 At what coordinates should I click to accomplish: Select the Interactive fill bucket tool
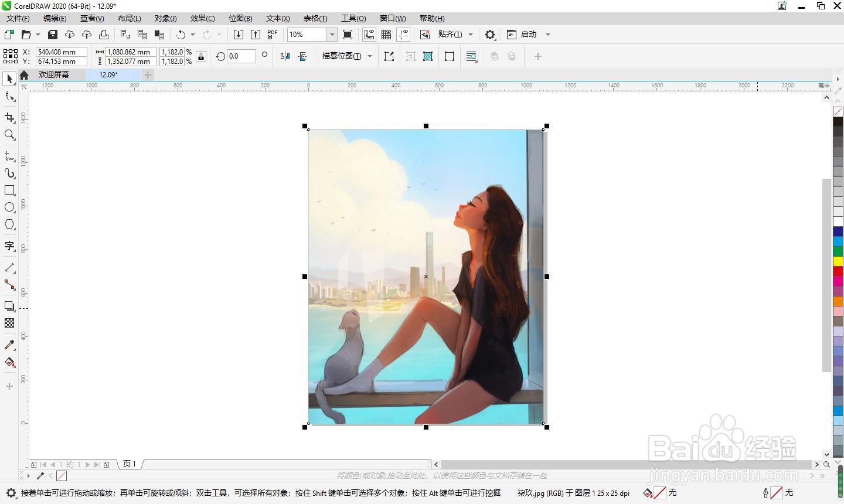tap(9, 362)
